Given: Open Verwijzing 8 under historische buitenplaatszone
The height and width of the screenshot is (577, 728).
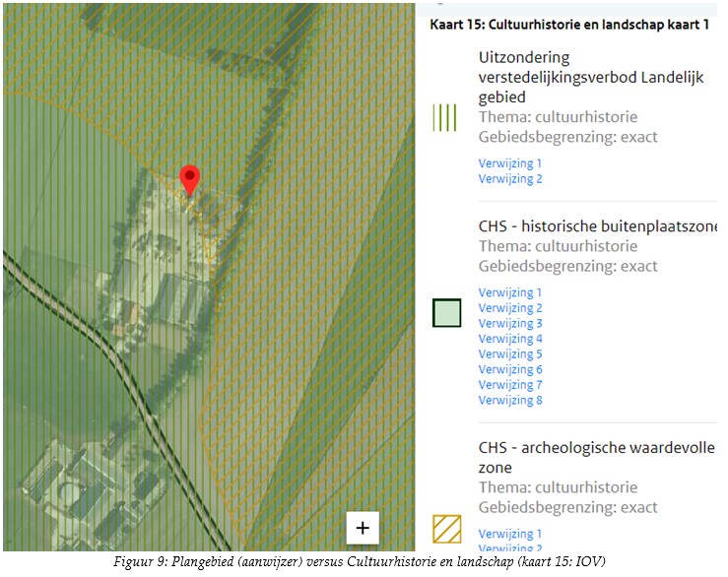Looking at the screenshot, I should (x=510, y=400).
